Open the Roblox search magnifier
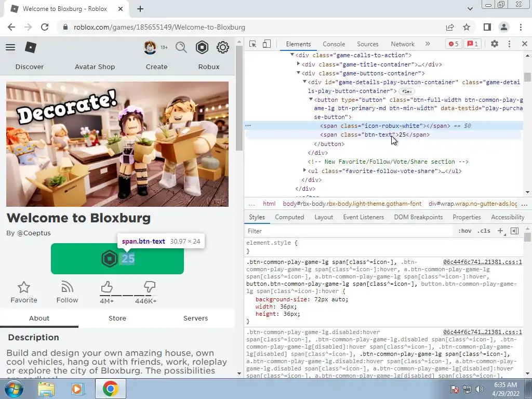 181,47
